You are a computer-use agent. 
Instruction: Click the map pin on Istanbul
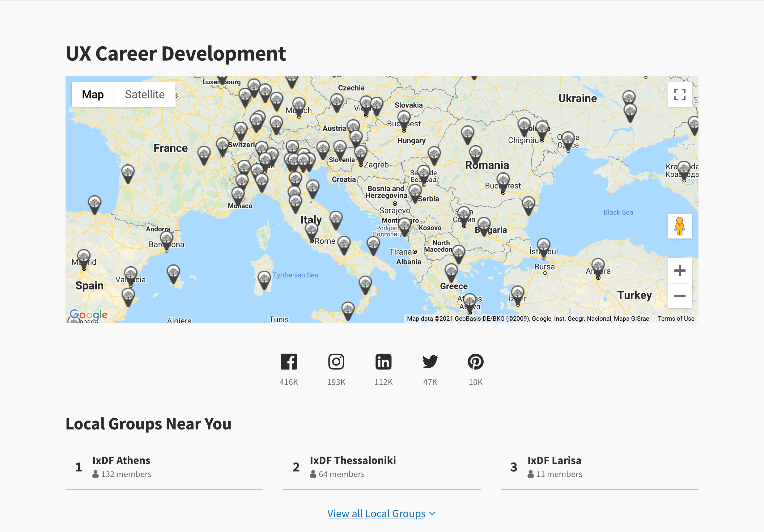click(543, 247)
